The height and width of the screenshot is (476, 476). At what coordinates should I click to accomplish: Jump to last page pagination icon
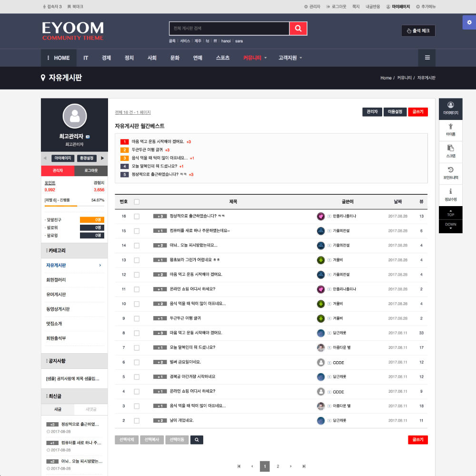(304, 466)
